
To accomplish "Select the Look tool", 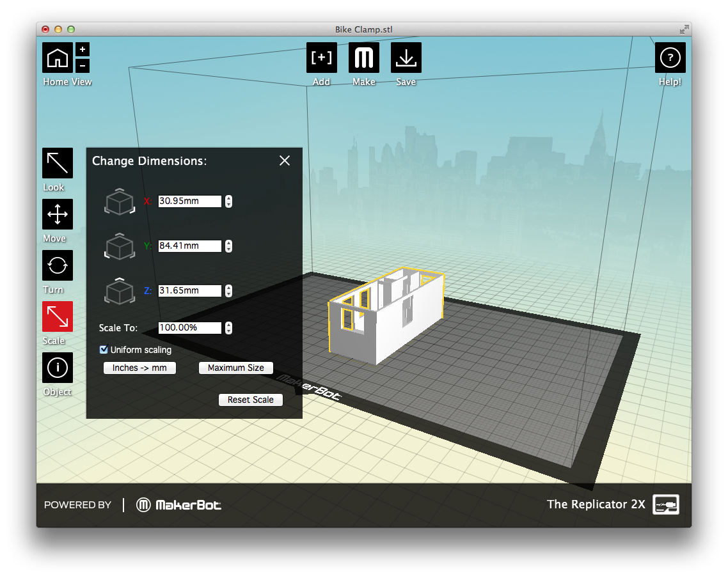I will [x=57, y=163].
